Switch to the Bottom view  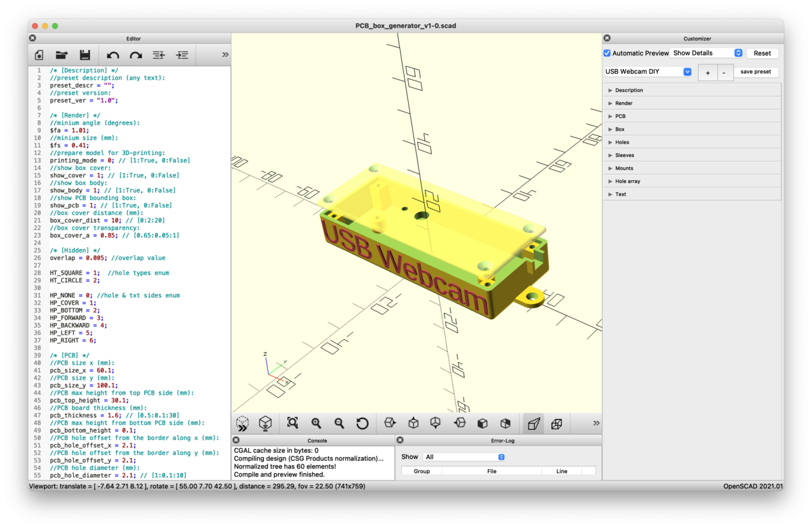[436, 423]
